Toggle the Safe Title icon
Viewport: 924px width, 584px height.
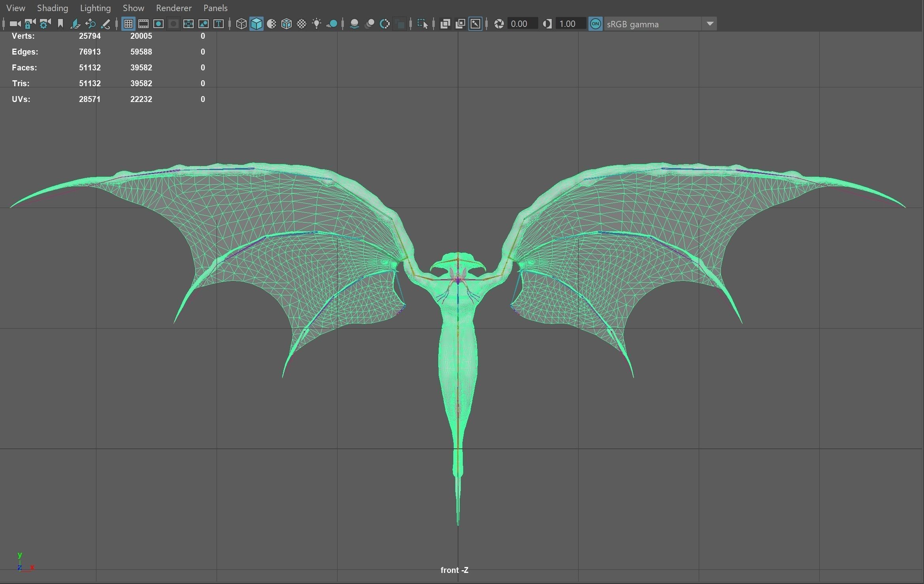219,24
